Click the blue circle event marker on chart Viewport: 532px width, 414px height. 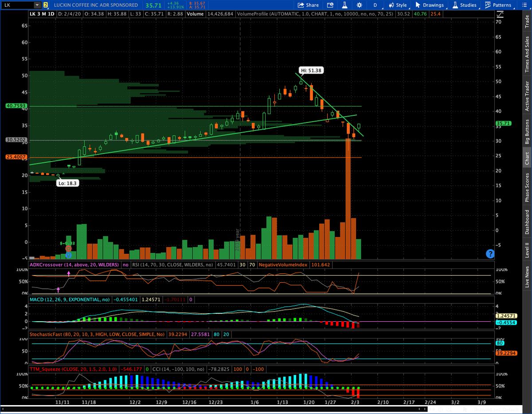coord(68,255)
